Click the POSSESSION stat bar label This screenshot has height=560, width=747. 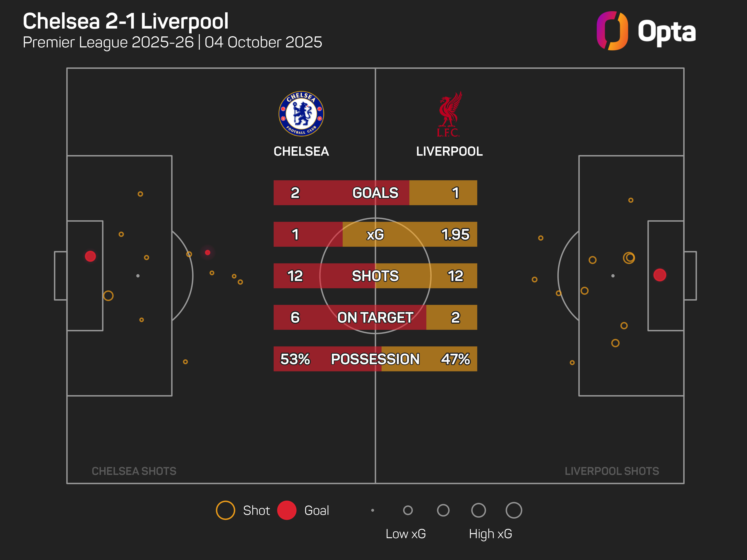coord(375,359)
